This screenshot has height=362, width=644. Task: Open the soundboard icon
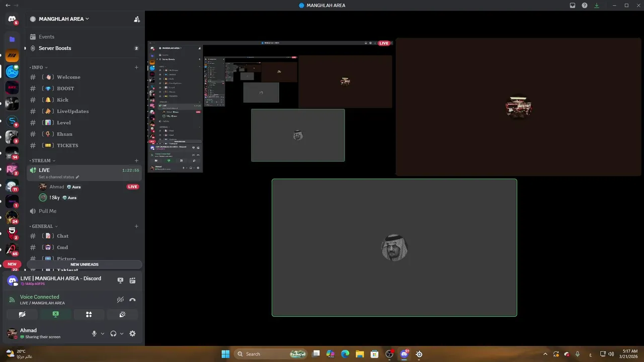[x=122, y=314]
